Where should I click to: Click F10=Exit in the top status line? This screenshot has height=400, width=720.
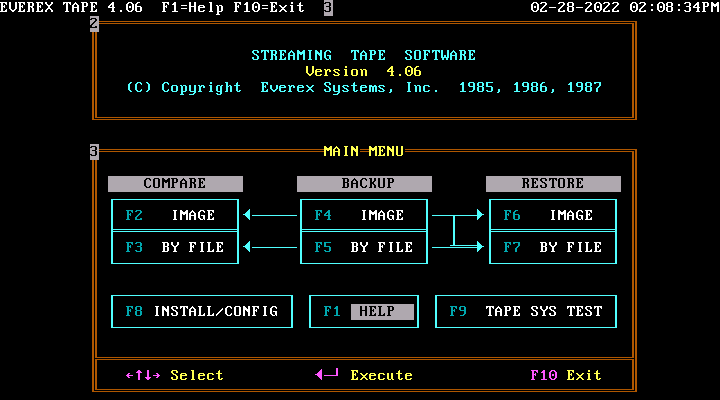click(x=269, y=7)
